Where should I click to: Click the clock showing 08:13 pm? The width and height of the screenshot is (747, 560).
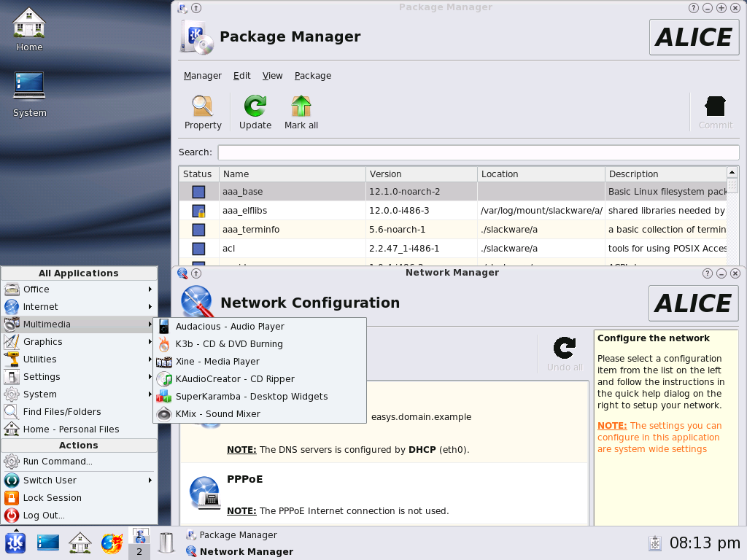point(705,543)
